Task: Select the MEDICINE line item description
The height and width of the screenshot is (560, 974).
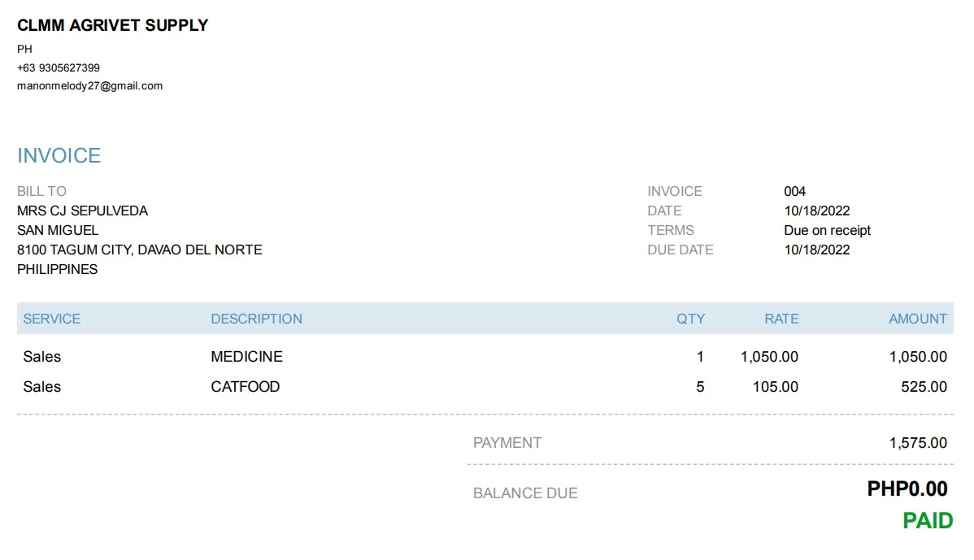Action: (x=246, y=356)
